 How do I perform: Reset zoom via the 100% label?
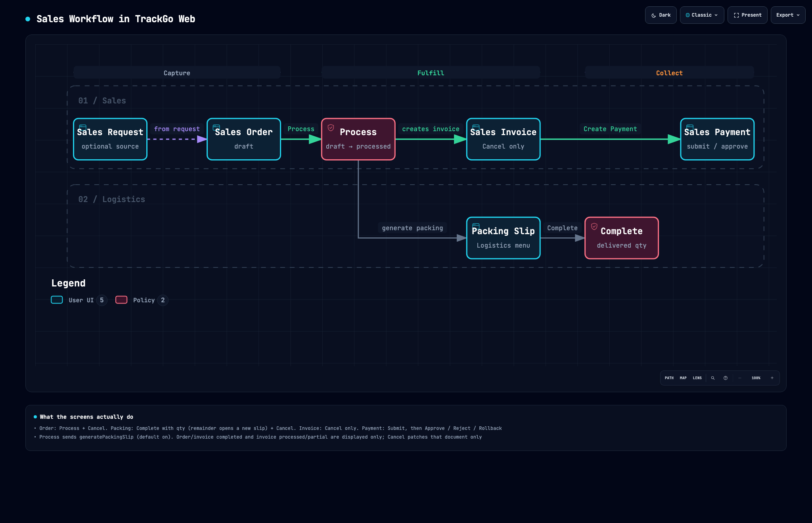[x=756, y=378]
